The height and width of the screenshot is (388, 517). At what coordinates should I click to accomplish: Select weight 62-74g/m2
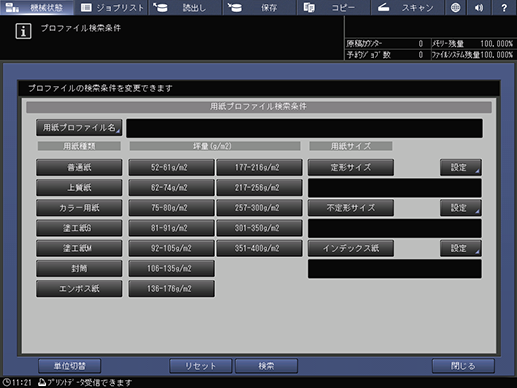tap(171, 188)
